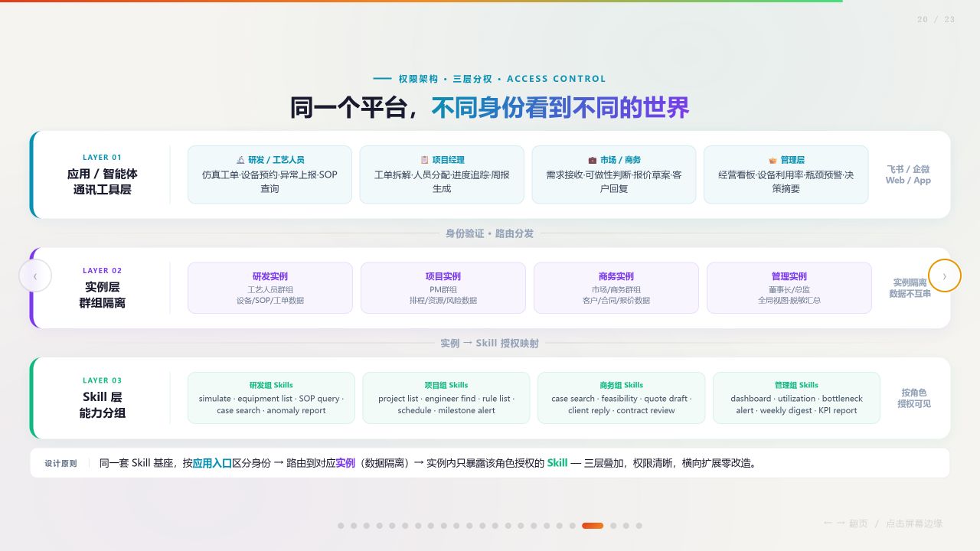Screen dimensions: 980x551
Task: Click 工单拆解·人员分配·进度追踪·周报生成 description
Action: pos(442,181)
